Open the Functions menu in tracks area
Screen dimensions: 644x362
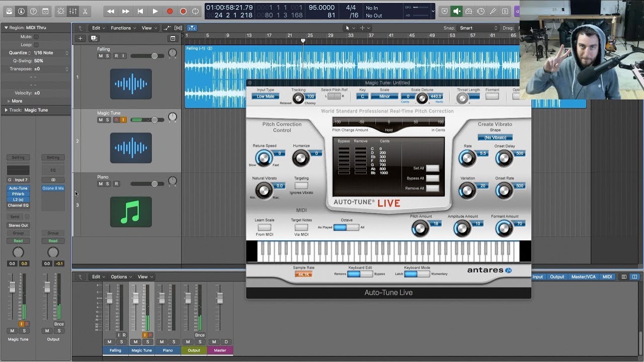pyautogui.click(x=123, y=28)
